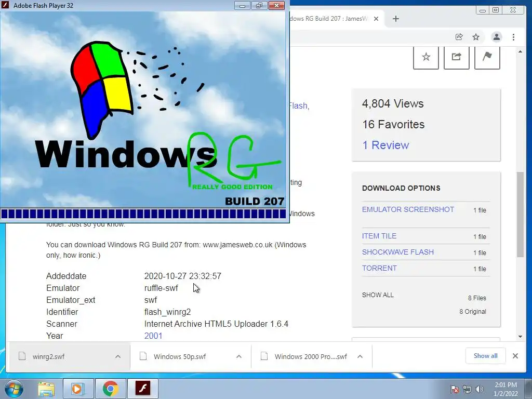The image size is (532, 399).
Task: Click the flash_winrg2 identifier text
Action: coord(168,312)
